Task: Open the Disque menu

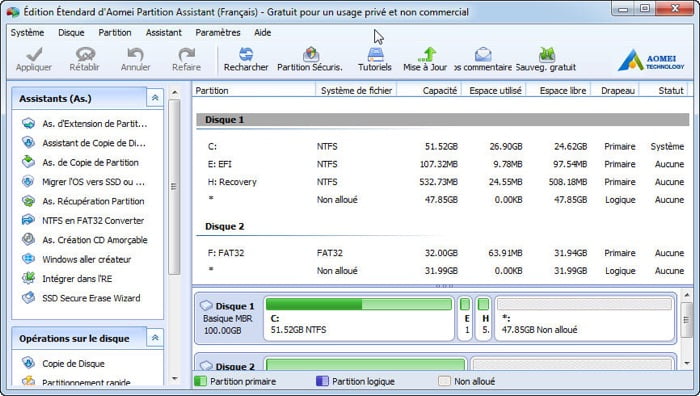Action: pyautogui.click(x=71, y=33)
